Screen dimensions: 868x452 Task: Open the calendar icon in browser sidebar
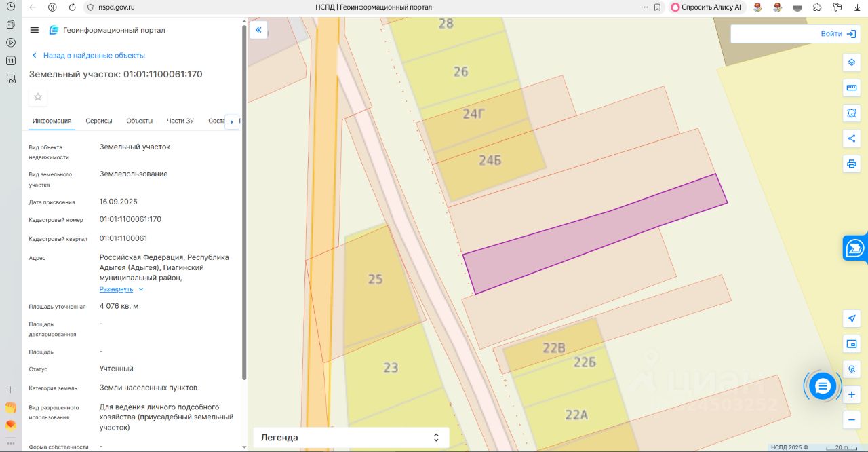coord(10,60)
